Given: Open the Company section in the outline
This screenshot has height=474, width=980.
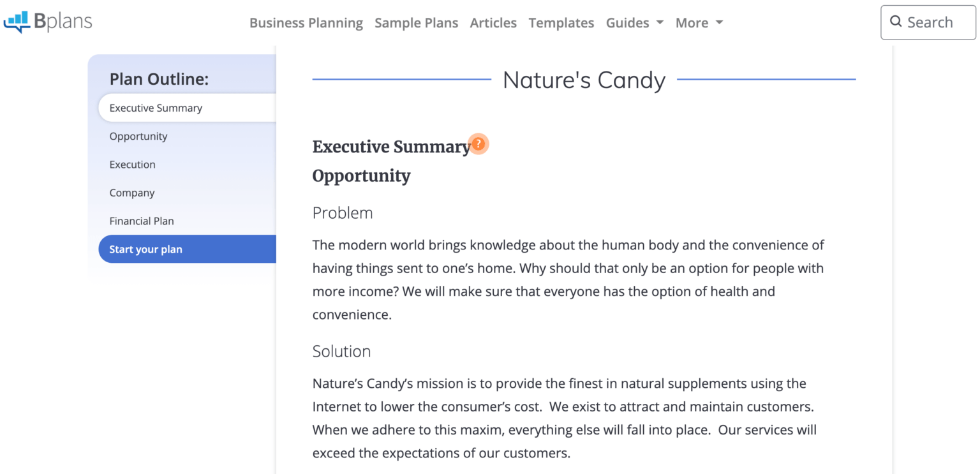Looking at the screenshot, I should [132, 192].
